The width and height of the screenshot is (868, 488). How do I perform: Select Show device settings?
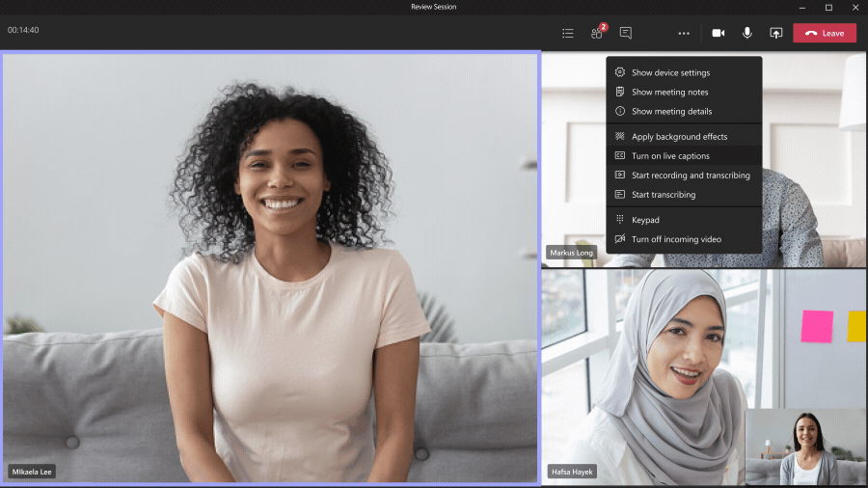(670, 72)
